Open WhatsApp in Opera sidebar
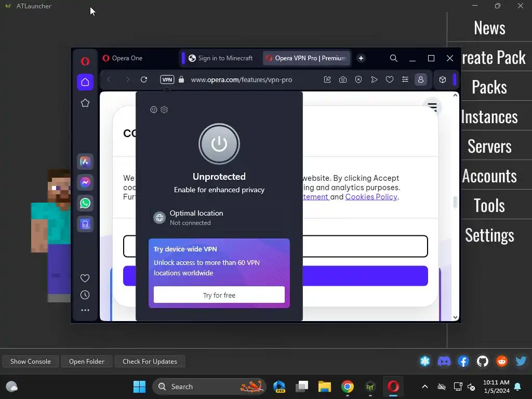This screenshot has height=399, width=532. pos(85,203)
